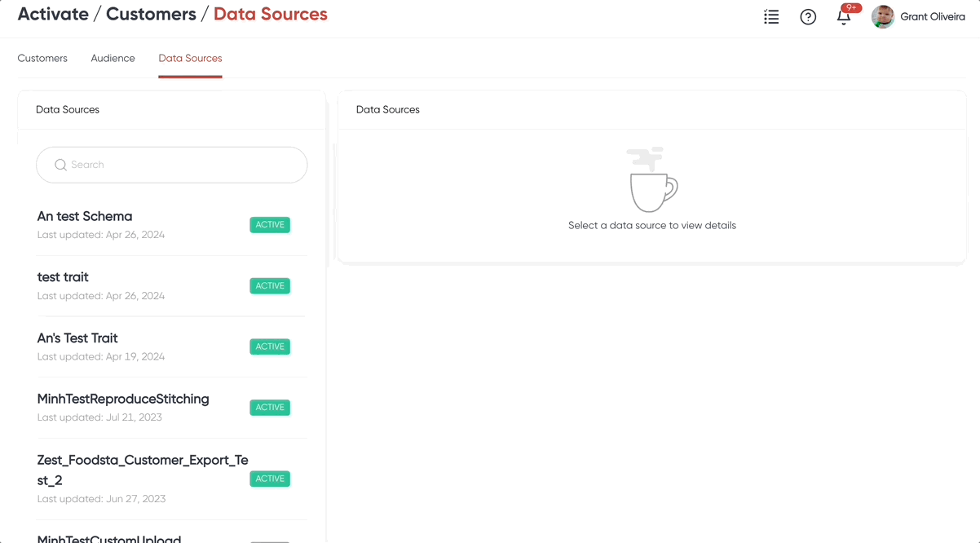
Task: Switch to the Audience tab
Action: tap(113, 58)
